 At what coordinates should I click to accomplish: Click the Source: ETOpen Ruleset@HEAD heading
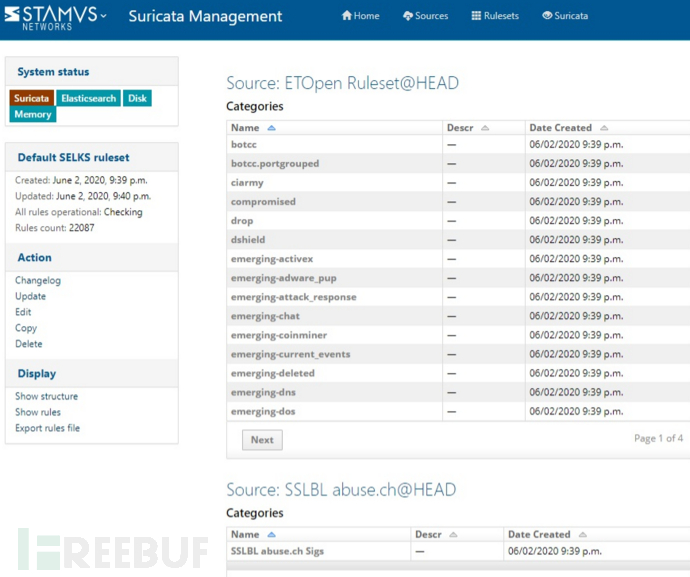[x=342, y=83]
